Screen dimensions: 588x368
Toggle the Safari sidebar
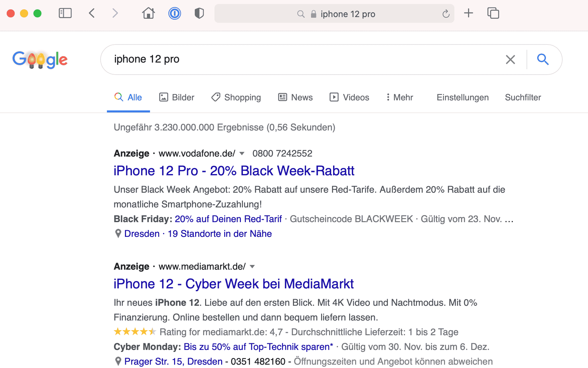pos(65,13)
